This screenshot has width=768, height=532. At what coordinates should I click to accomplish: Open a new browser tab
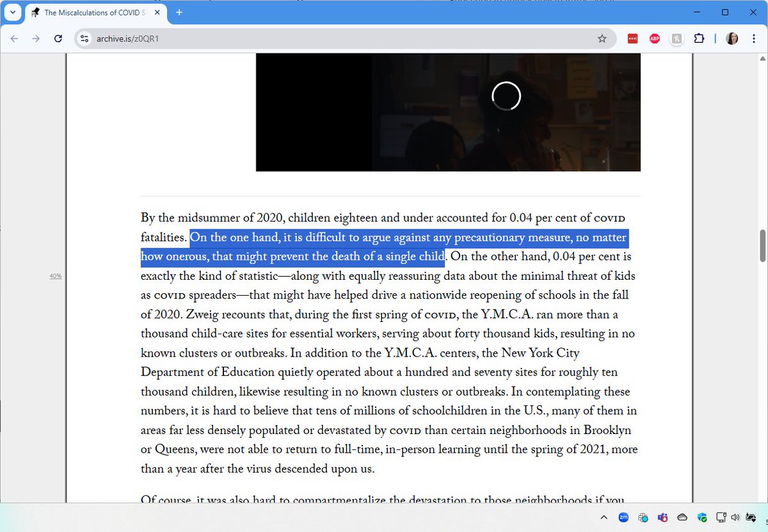click(x=179, y=12)
